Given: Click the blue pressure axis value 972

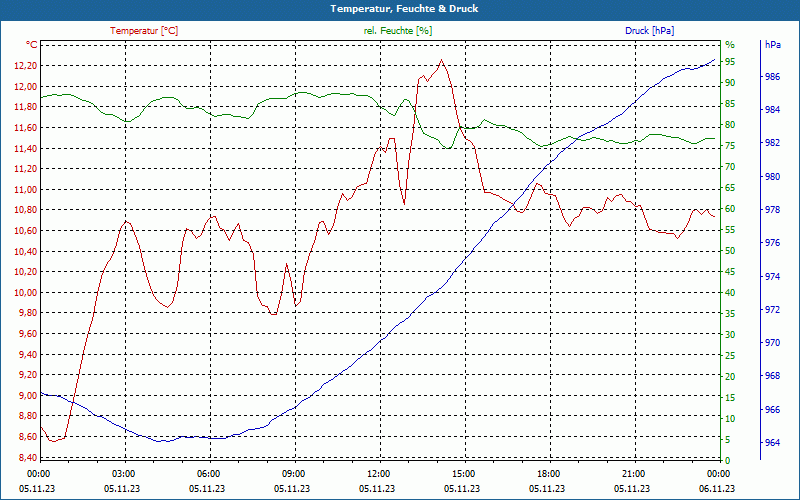Looking at the screenshot, I should (773, 310).
